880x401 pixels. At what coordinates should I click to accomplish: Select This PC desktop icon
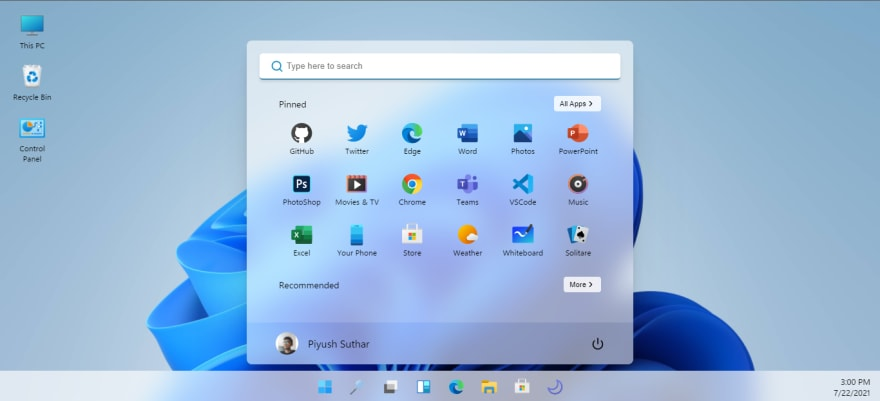32,32
